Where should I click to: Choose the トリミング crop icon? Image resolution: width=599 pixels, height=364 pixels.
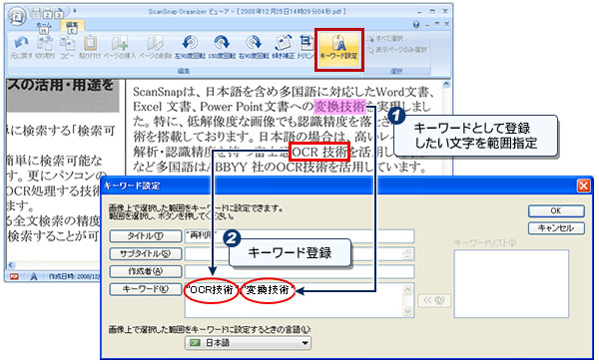click(305, 47)
